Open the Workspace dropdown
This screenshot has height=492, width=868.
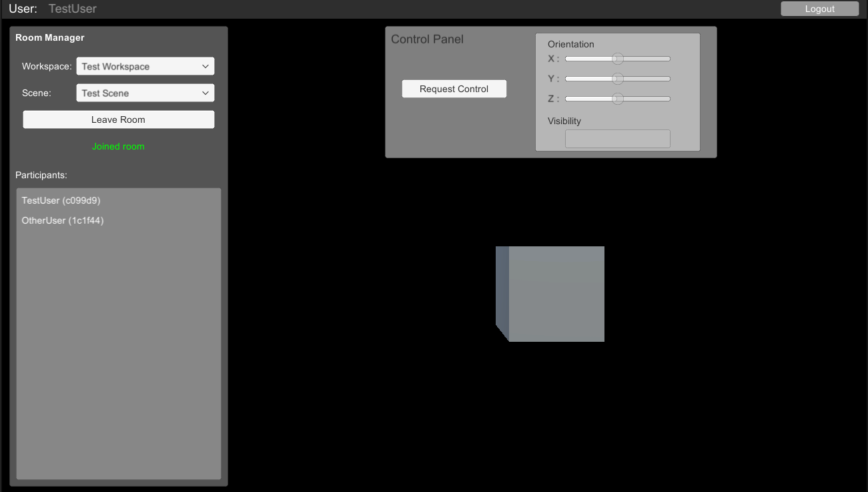point(145,67)
